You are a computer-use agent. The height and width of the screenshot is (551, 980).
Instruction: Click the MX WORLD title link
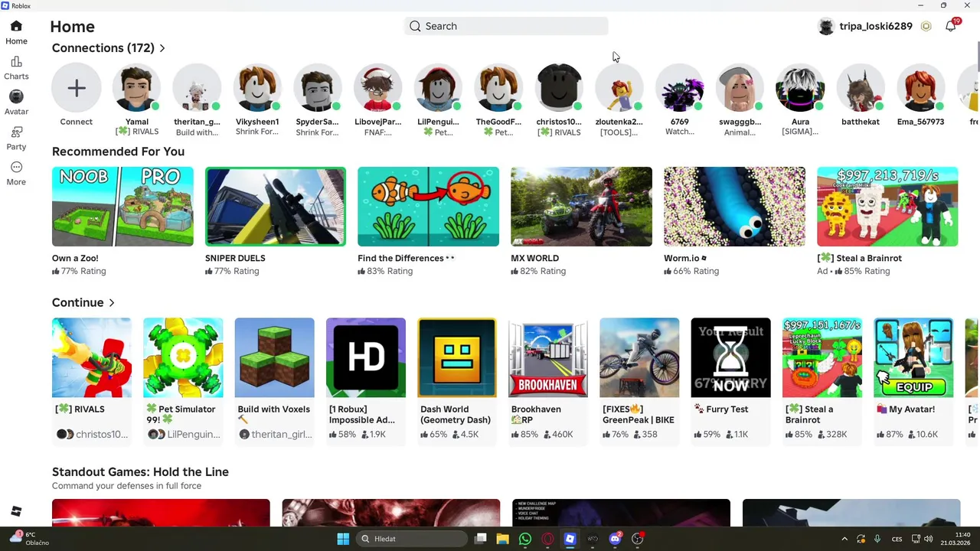(x=534, y=258)
